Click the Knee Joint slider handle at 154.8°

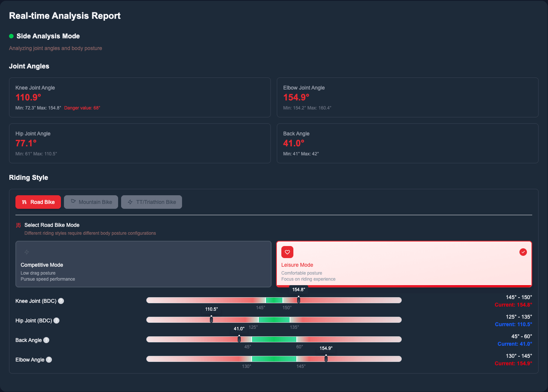(299, 300)
